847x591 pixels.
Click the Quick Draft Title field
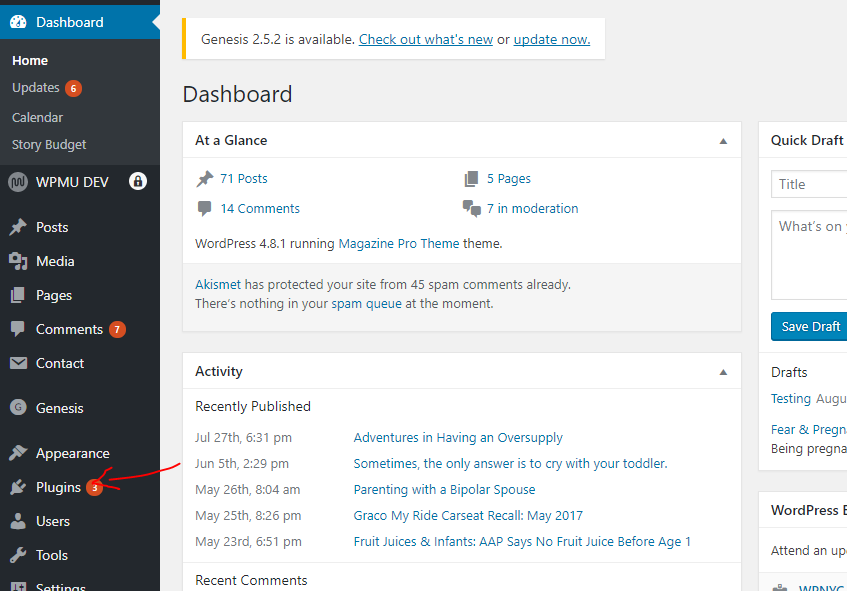pos(810,184)
